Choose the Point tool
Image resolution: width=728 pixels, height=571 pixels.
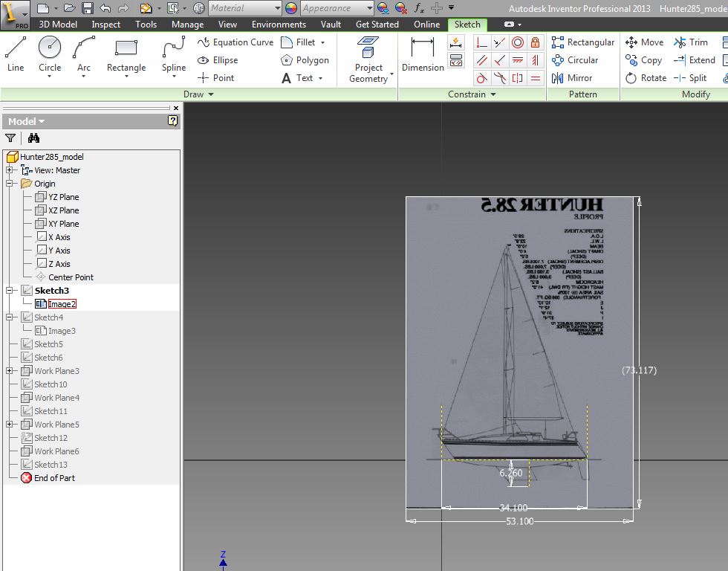(216, 77)
